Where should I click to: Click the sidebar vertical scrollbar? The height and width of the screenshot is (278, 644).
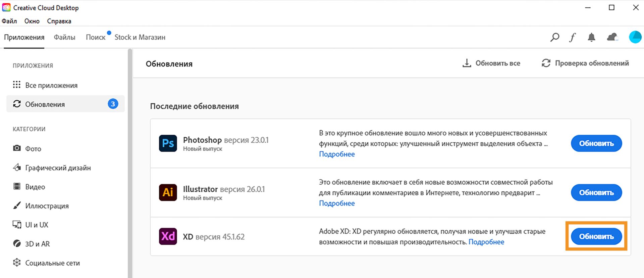click(x=130, y=163)
